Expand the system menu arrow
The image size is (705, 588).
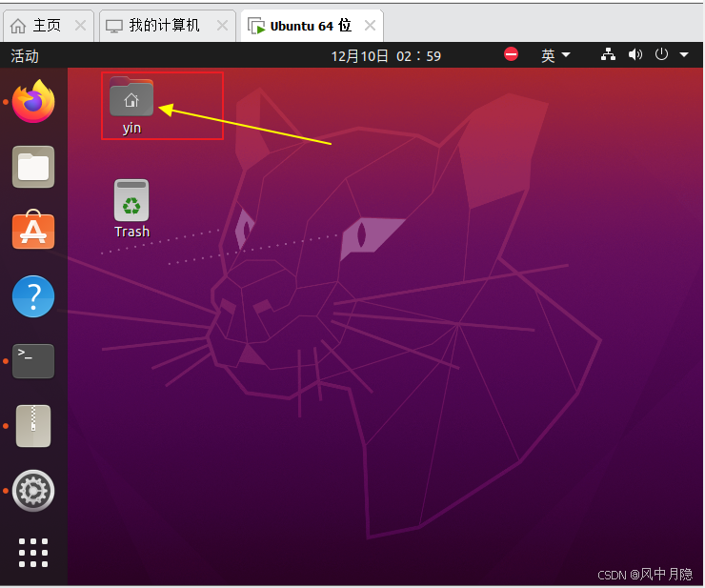pyautogui.click(x=684, y=55)
